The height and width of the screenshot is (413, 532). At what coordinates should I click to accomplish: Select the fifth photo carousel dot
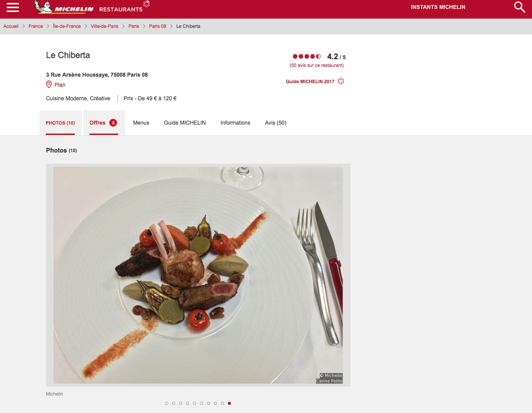tap(195, 403)
